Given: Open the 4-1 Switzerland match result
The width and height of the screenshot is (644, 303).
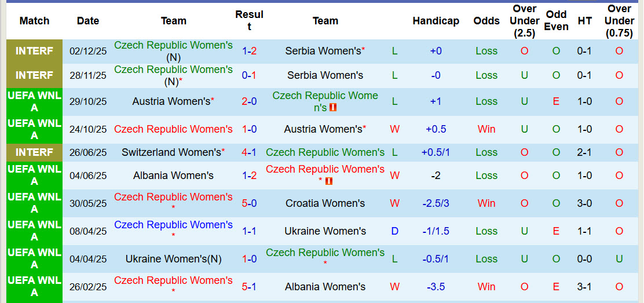Looking at the screenshot, I should pos(249,152).
